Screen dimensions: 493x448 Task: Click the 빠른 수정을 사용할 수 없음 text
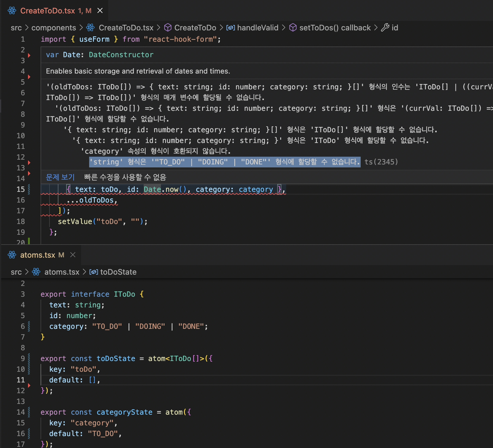point(125,177)
